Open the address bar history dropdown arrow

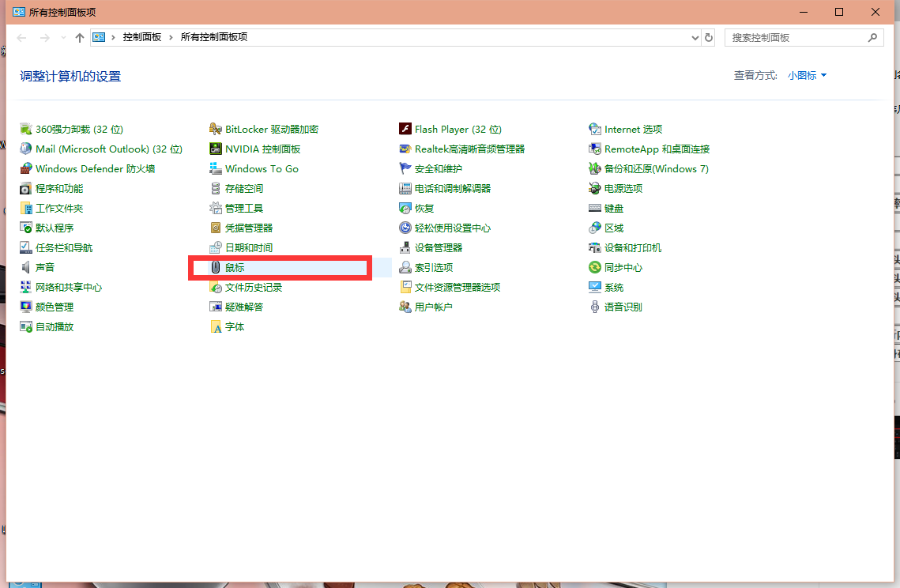point(695,38)
